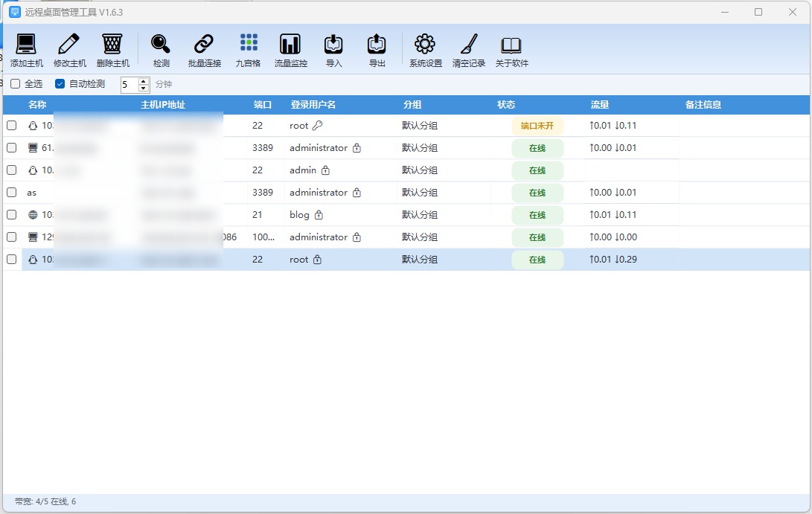Click the 备注信息 column header
This screenshot has height=514, width=812.
pyautogui.click(x=703, y=105)
